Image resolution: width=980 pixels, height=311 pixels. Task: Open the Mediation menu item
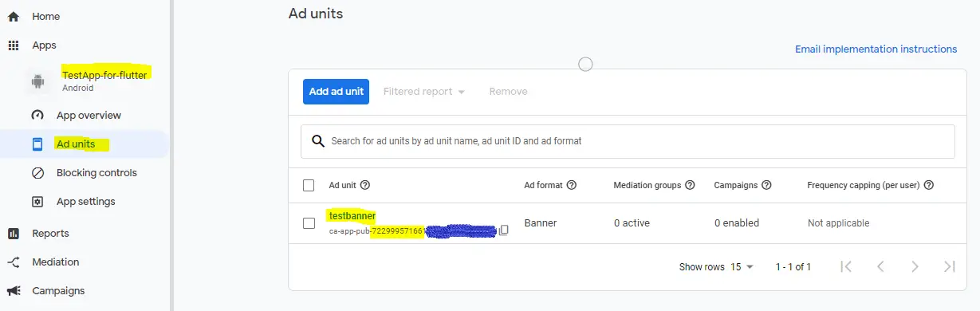coord(55,262)
